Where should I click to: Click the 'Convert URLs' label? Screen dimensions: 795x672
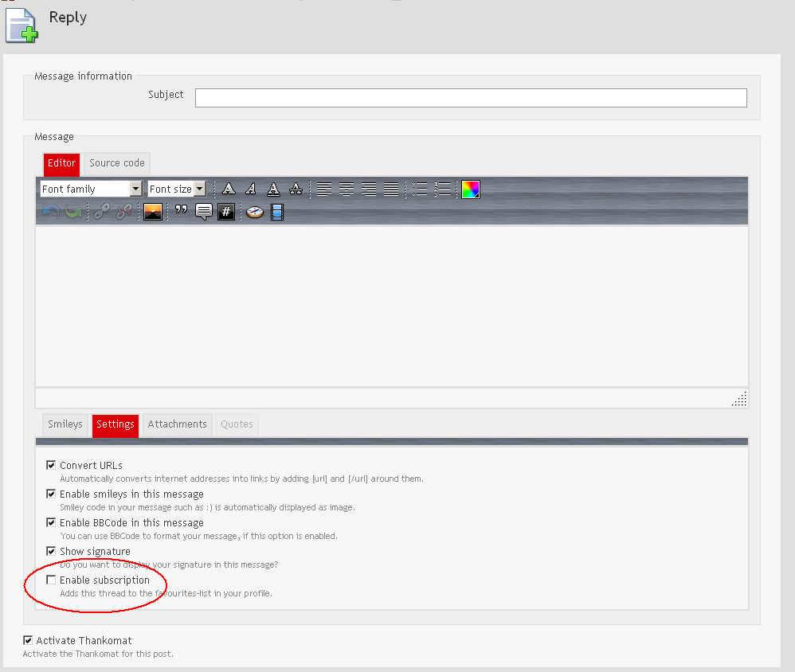coord(92,465)
